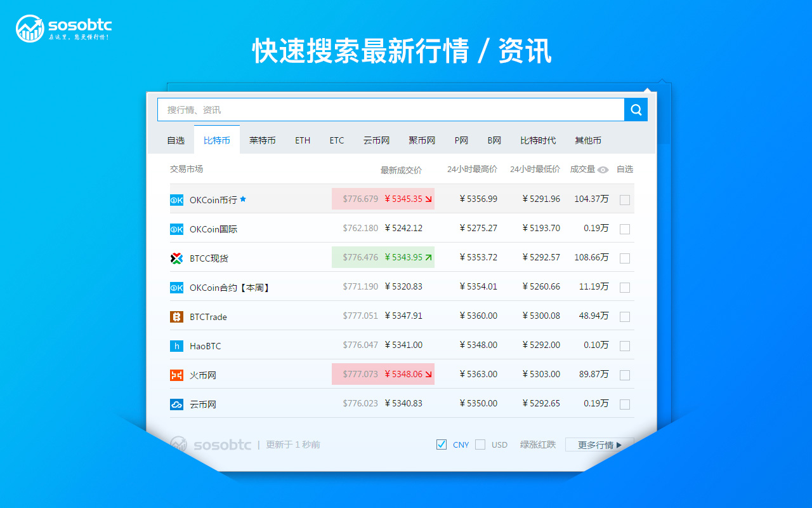Open the B网 tab
Screen dimensions: 812x508
coord(495,140)
